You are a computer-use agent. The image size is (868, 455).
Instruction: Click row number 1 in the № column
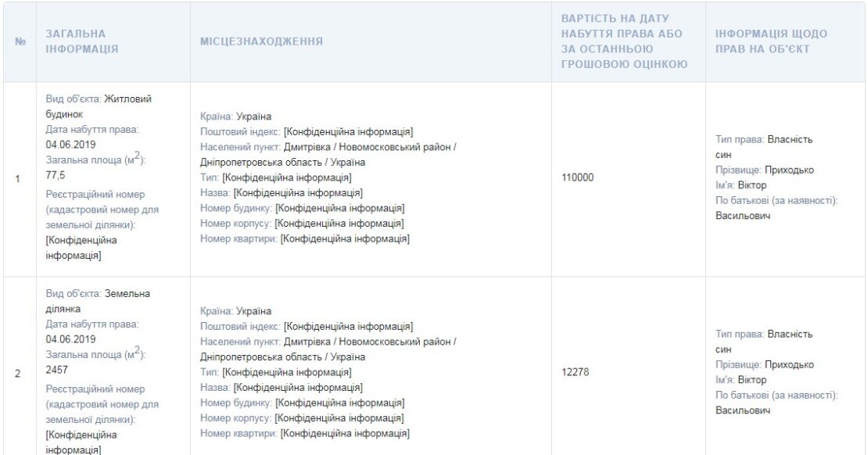pyautogui.click(x=18, y=179)
